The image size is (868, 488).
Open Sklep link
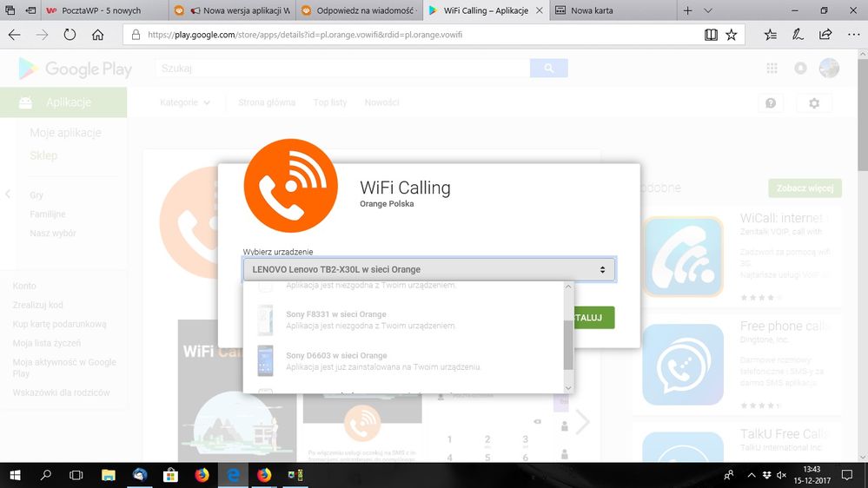click(x=43, y=155)
